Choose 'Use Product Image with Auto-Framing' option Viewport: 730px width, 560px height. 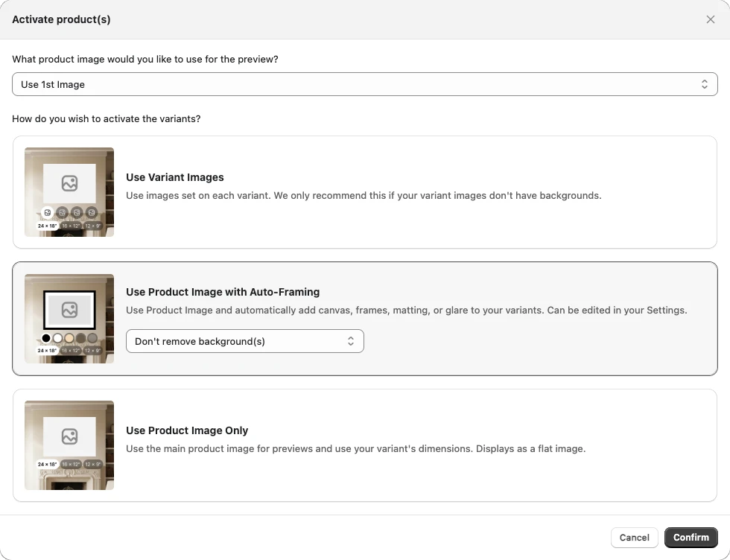(364, 319)
